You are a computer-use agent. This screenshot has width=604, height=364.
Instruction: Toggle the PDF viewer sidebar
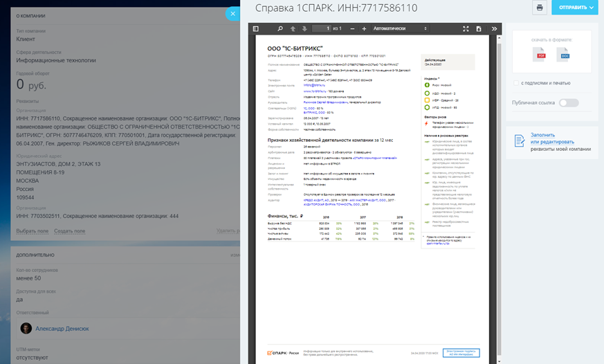click(x=255, y=29)
